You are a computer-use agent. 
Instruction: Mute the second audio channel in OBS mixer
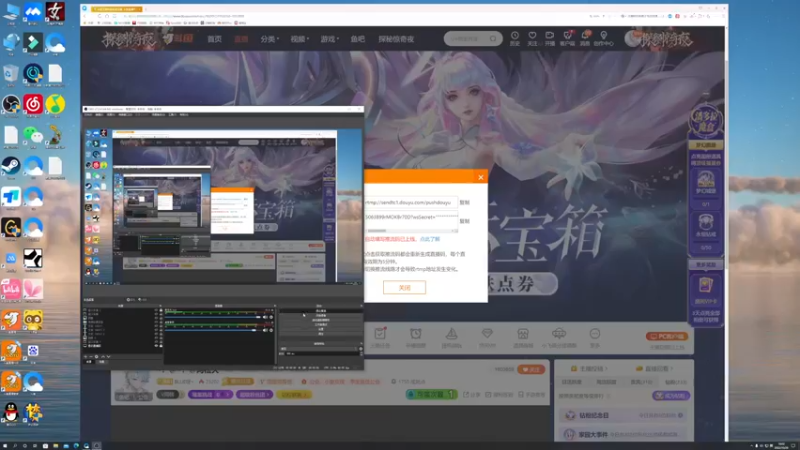pyautogui.click(x=265, y=330)
